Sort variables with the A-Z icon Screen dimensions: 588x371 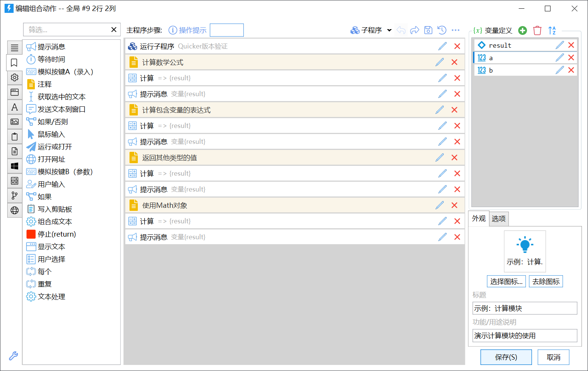click(x=552, y=30)
